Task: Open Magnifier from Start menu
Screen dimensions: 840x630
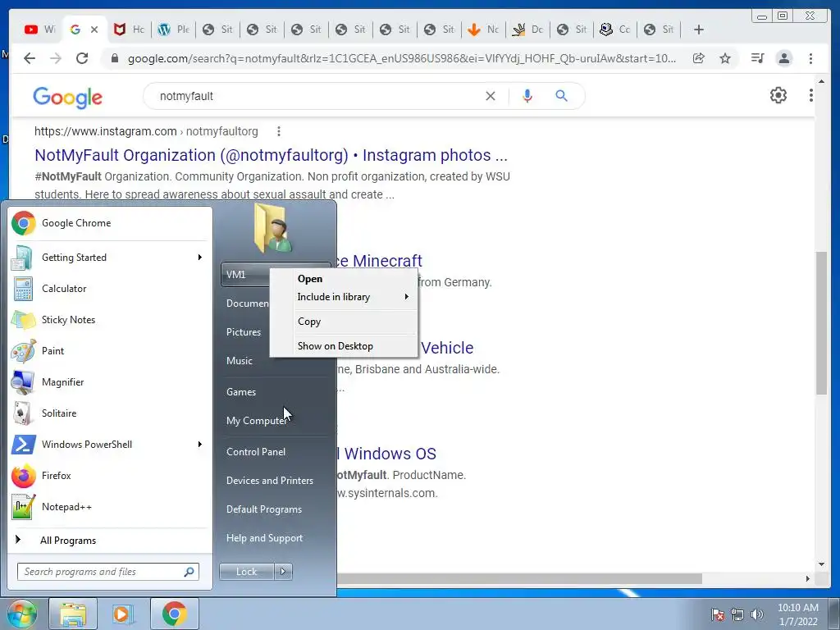Action: point(110,382)
